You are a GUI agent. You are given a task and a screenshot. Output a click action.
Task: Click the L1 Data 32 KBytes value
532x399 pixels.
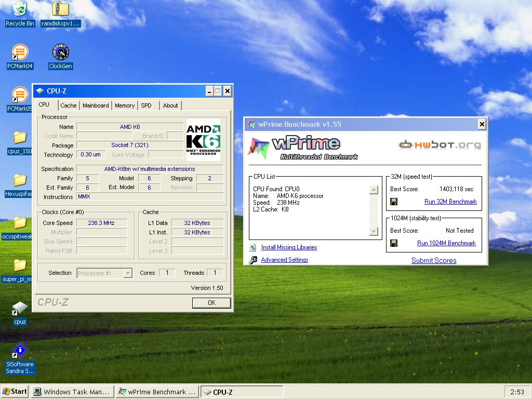pos(197,223)
